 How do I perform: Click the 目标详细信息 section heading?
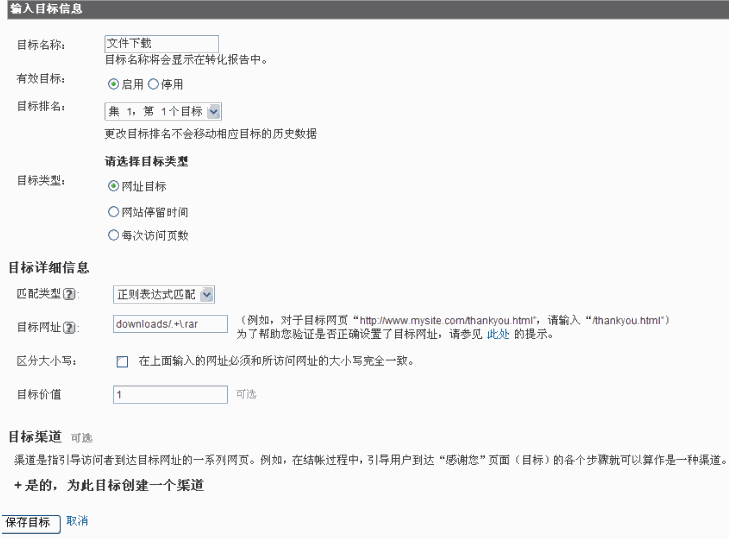(49, 268)
